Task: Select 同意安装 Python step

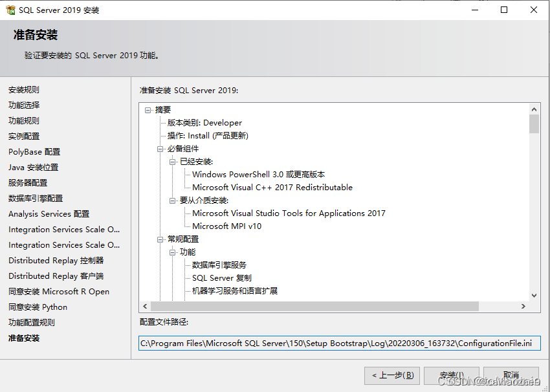Action: (38, 307)
